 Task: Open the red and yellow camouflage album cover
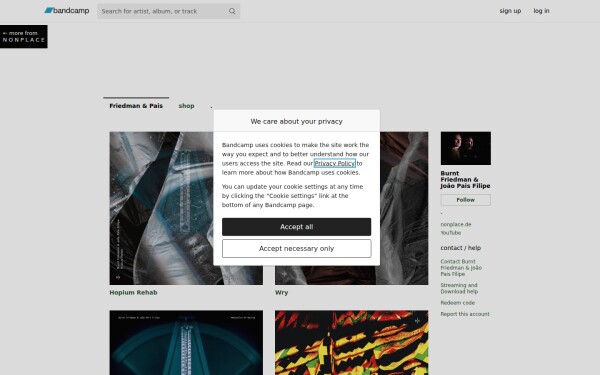351,342
